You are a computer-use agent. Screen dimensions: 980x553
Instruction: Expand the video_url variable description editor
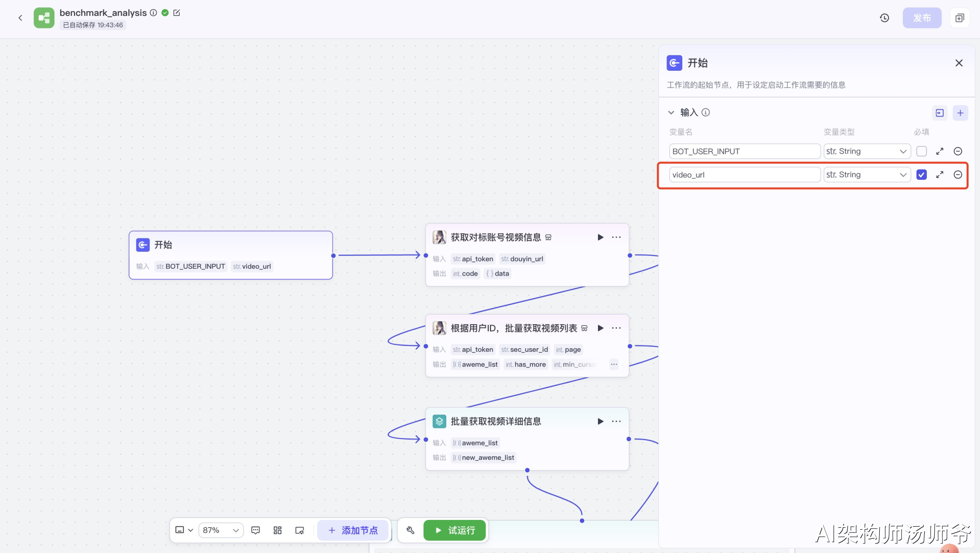coord(940,175)
